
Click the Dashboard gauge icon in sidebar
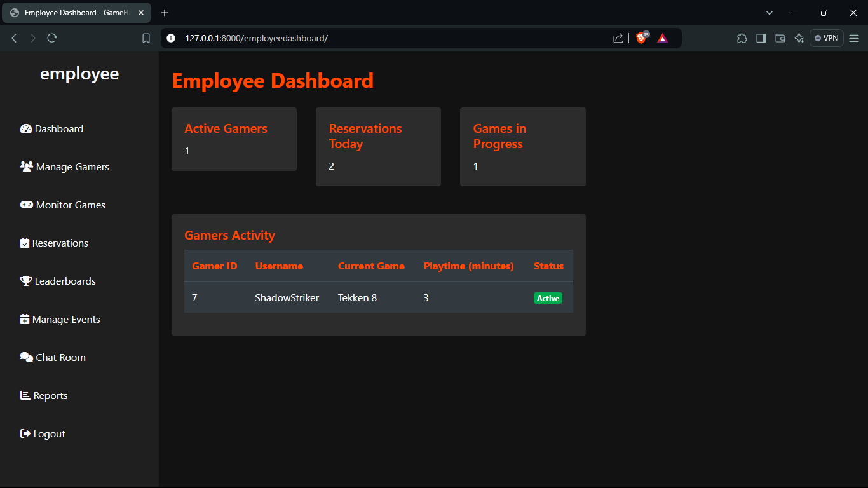tap(26, 128)
